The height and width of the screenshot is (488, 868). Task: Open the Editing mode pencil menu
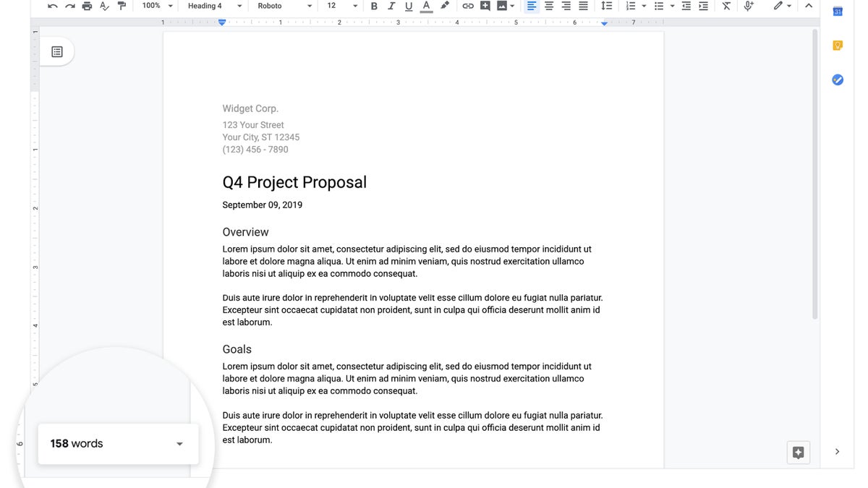[782, 6]
